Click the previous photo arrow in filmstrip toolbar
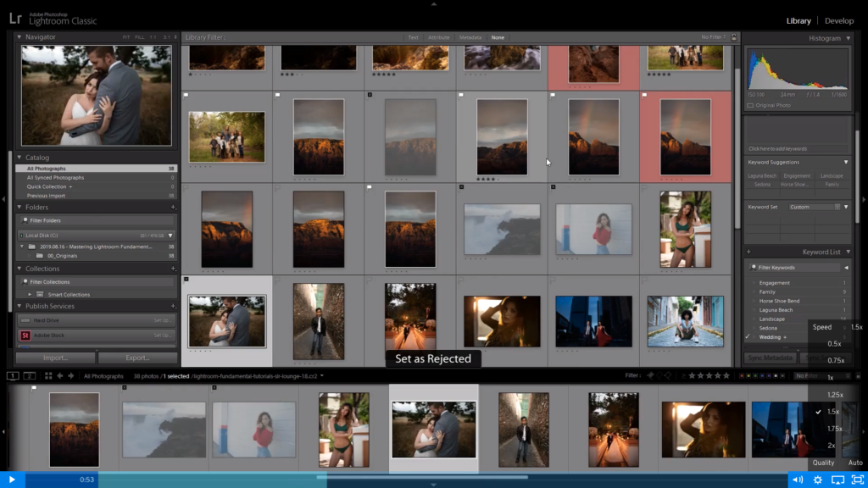The image size is (868, 488). click(x=60, y=375)
